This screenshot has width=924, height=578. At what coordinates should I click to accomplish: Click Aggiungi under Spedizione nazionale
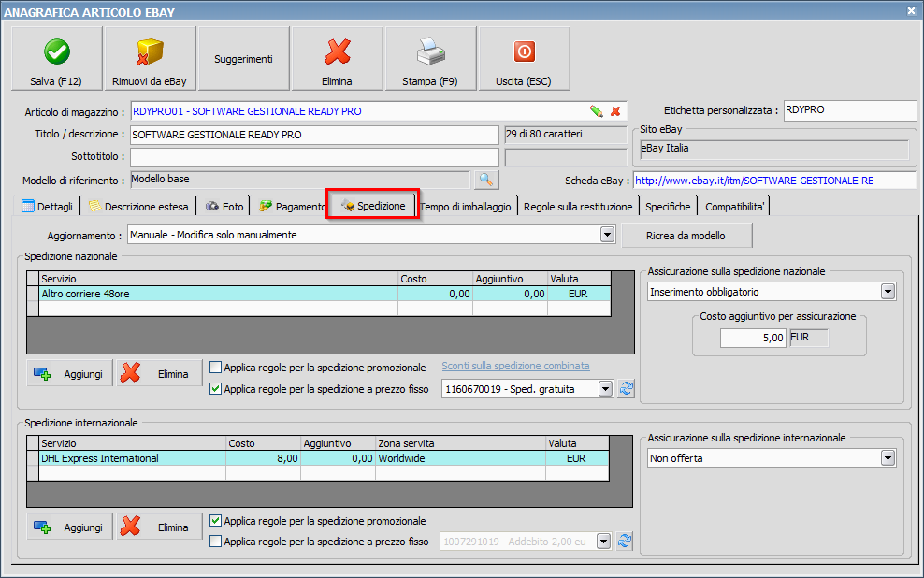(x=69, y=374)
